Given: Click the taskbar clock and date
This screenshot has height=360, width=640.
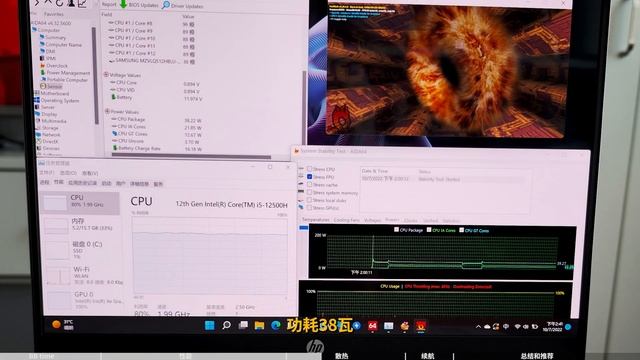Looking at the screenshot, I should click(554, 327).
